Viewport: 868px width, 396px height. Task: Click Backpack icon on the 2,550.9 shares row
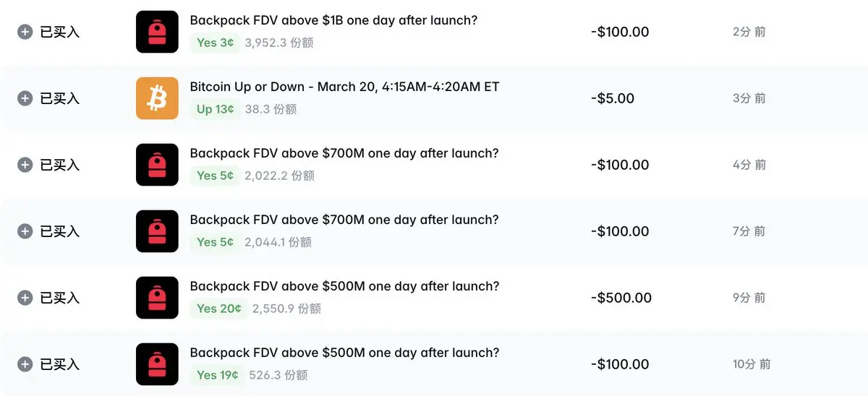pyautogui.click(x=157, y=298)
